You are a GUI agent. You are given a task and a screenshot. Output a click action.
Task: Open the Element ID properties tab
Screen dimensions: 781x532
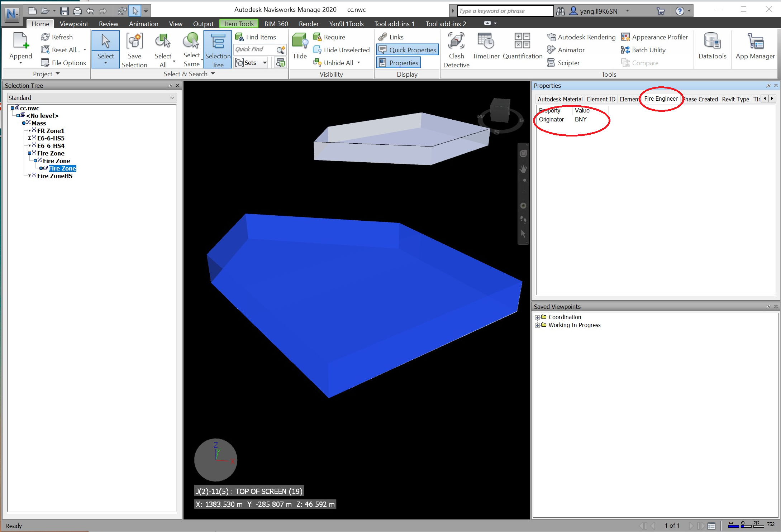[x=601, y=99]
